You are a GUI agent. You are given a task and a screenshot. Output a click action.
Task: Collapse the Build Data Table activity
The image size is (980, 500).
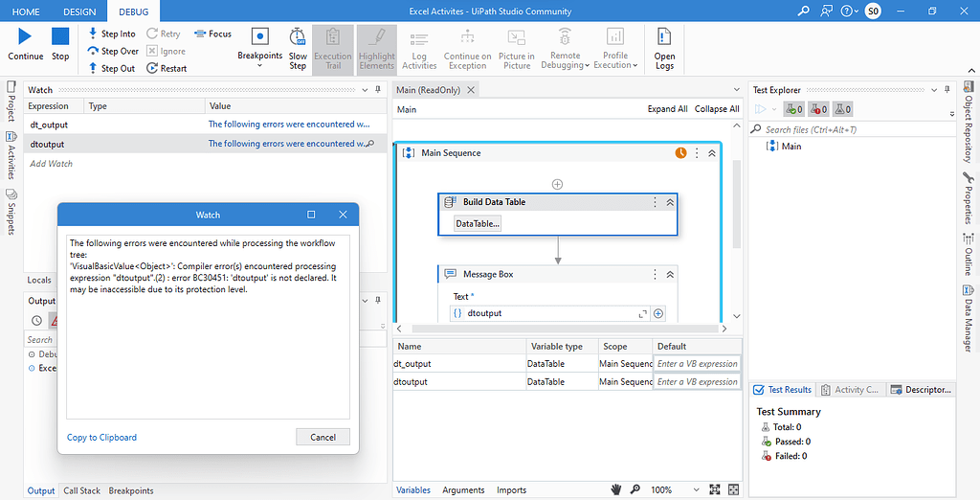coord(670,202)
